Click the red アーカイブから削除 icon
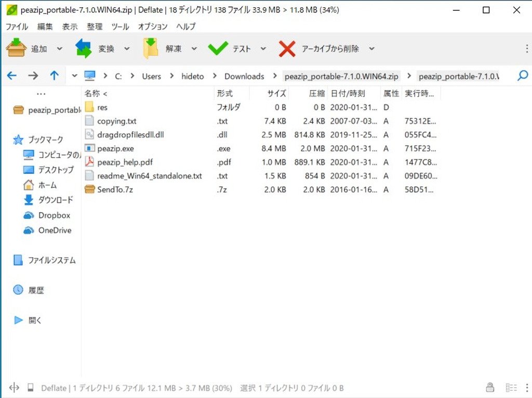This screenshot has height=398, width=532. [287, 47]
